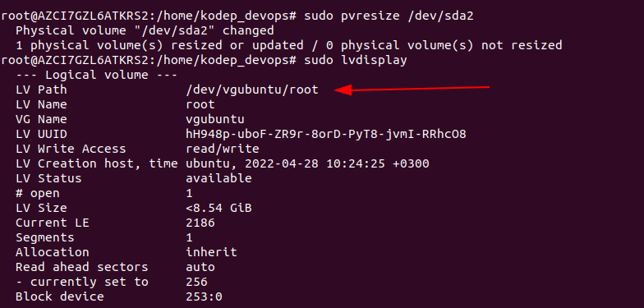Click the --- Logical volume --- header line

tap(97, 75)
